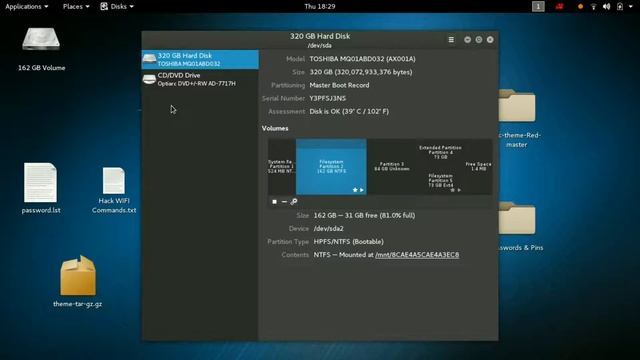Open the Disks hamburger menu
Screen dimensions: 640x360
[x=451, y=40]
